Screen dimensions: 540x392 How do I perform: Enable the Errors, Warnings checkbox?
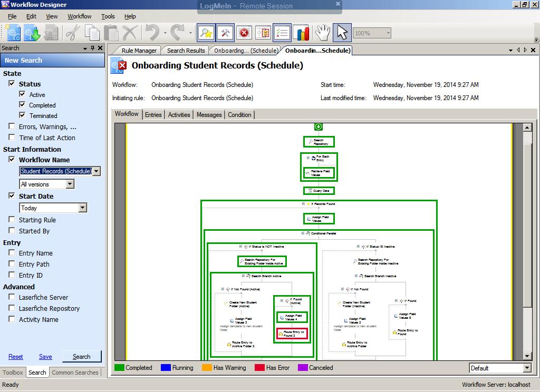tap(12, 126)
